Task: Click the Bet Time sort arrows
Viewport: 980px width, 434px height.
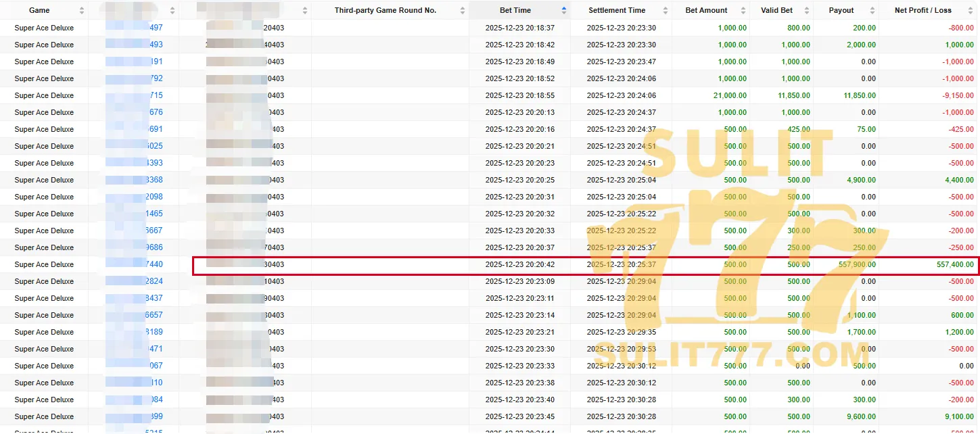Action: coord(564,11)
